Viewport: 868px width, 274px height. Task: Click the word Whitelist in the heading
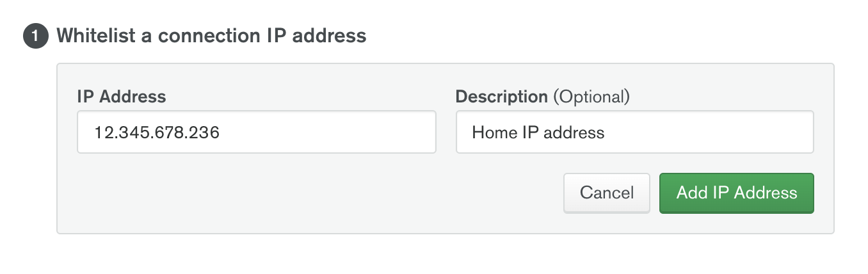[96, 35]
